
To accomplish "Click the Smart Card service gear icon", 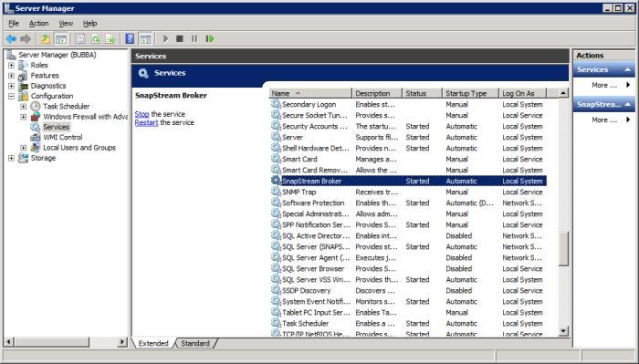I will pos(276,159).
